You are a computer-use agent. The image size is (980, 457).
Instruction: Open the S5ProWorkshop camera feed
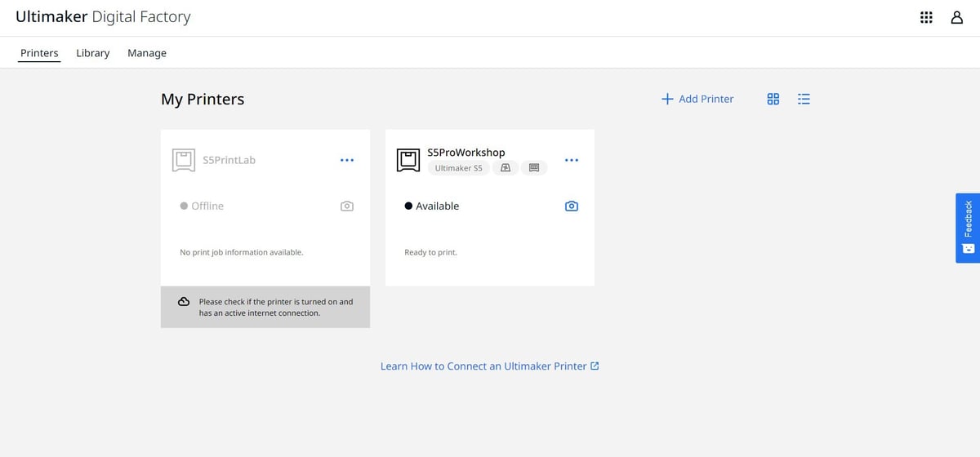point(572,206)
